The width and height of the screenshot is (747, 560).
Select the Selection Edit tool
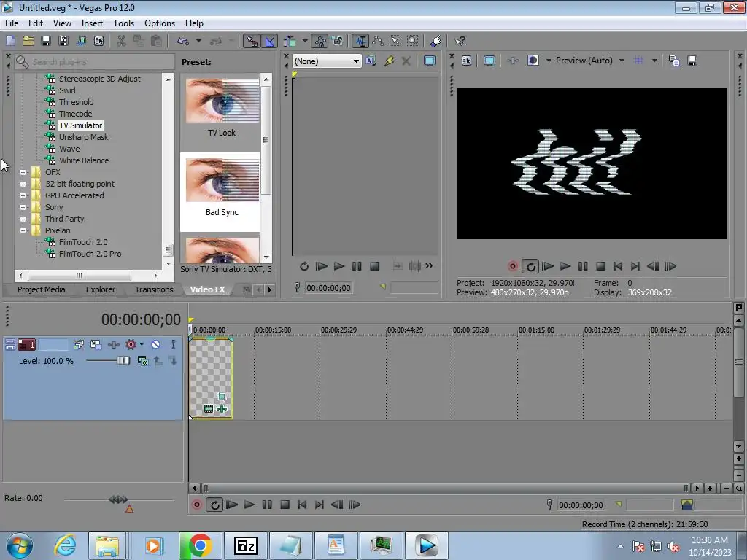395,41
